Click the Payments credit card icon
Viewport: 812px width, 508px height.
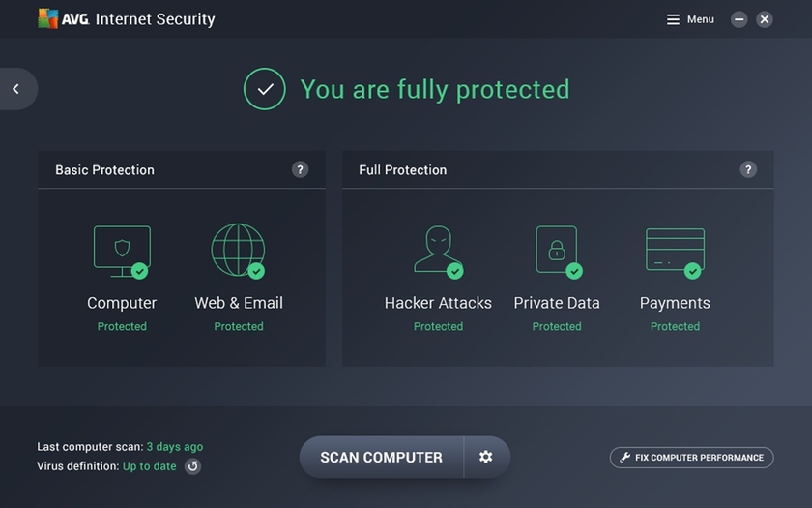click(675, 251)
